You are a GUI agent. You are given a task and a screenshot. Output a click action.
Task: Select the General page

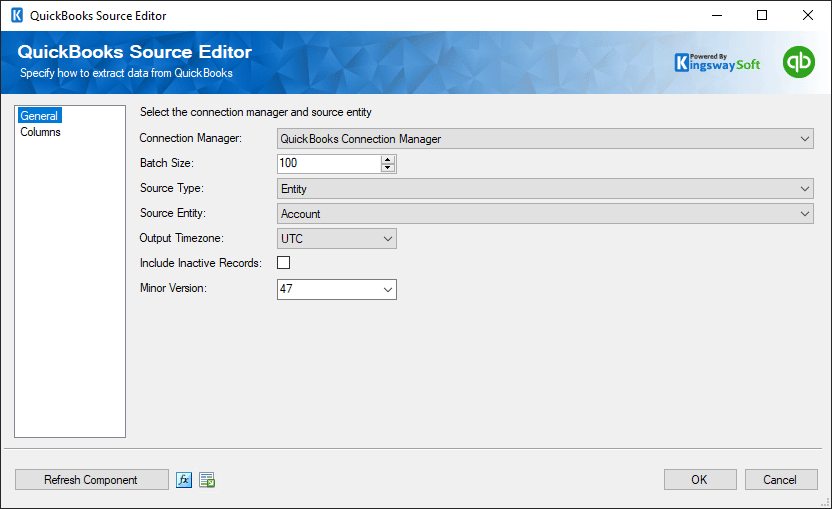pos(39,116)
